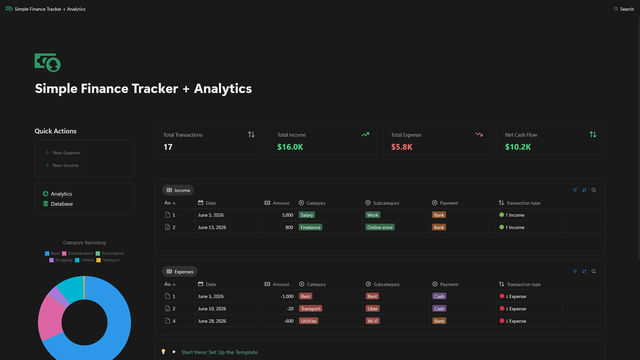This screenshot has width=640, height=360.
Task: Click the Wi-Fi subcategory tag
Action: pyautogui.click(x=372, y=321)
